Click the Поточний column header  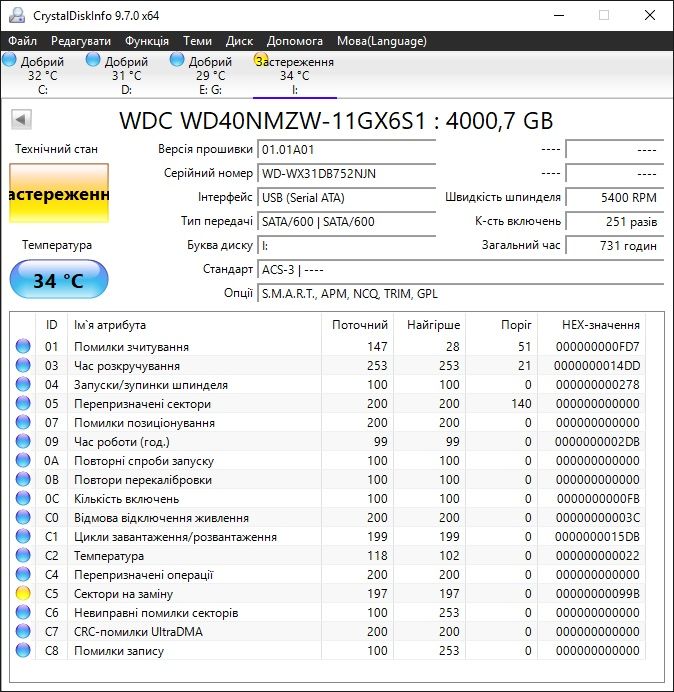360,325
